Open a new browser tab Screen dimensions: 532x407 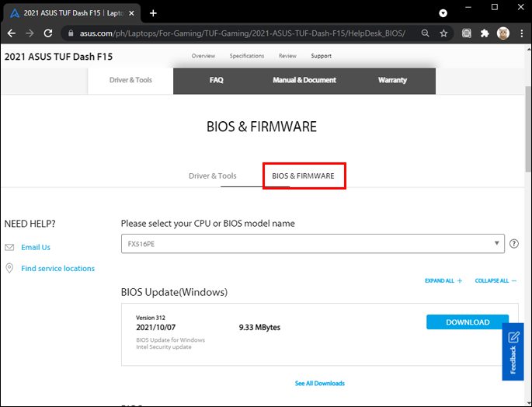[153, 13]
